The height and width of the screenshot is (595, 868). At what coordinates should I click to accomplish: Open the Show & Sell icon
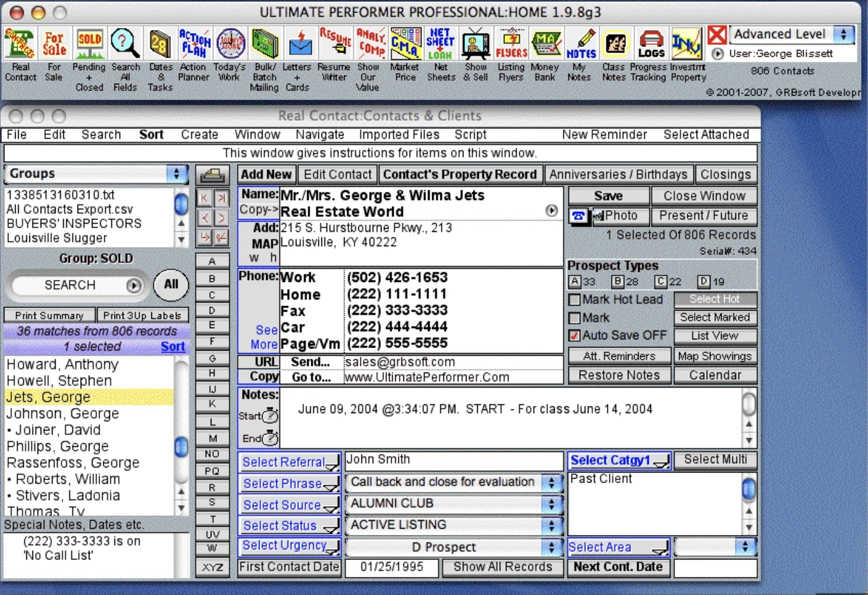[476, 44]
